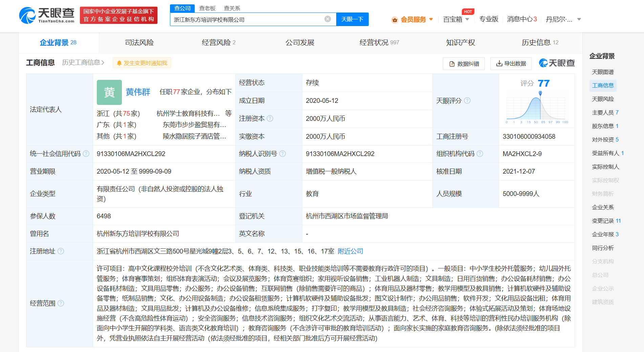Click the 国家中小企业发展子基金 red banner
The image size is (644, 352).
point(119,16)
